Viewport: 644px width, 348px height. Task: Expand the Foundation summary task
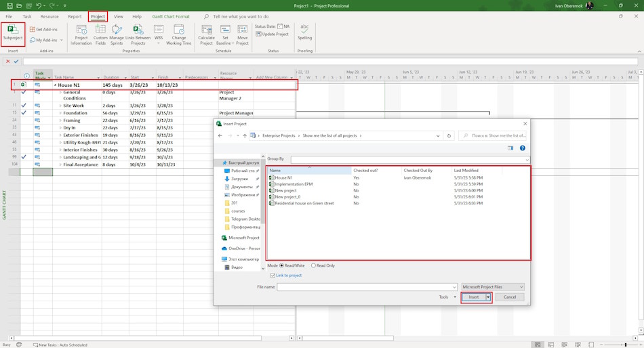[60, 113]
